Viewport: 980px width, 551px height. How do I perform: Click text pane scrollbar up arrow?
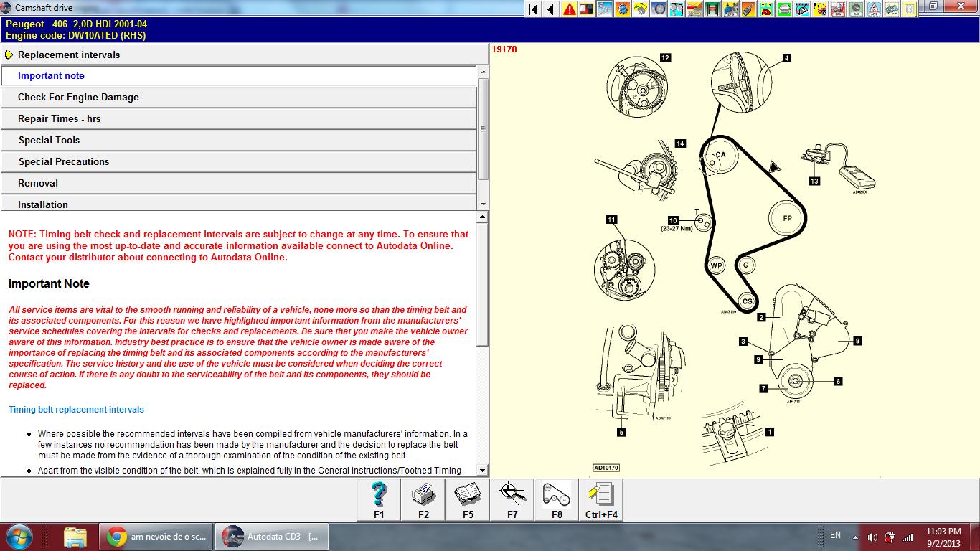(x=483, y=217)
